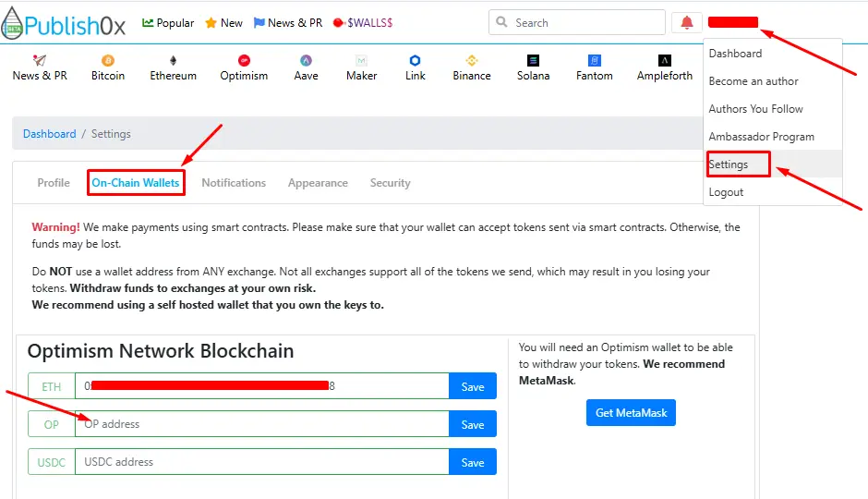This screenshot has height=499, width=868.
Task: Click the $WALLS$ text link
Action: coord(369,23)
